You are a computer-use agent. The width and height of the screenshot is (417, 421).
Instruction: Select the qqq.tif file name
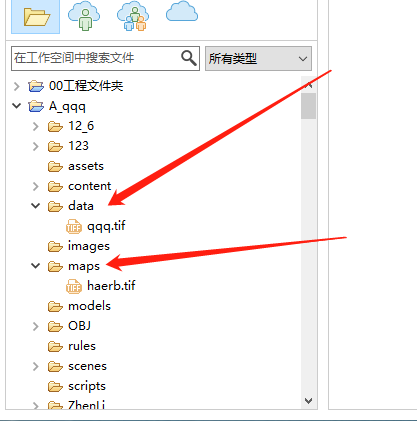point(106,226)
